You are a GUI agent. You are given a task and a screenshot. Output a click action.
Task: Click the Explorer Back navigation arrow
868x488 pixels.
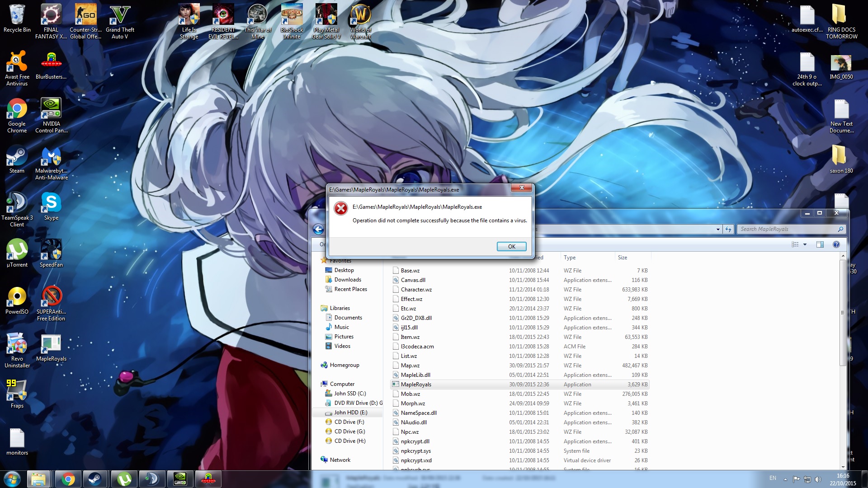tap(318, 229)
